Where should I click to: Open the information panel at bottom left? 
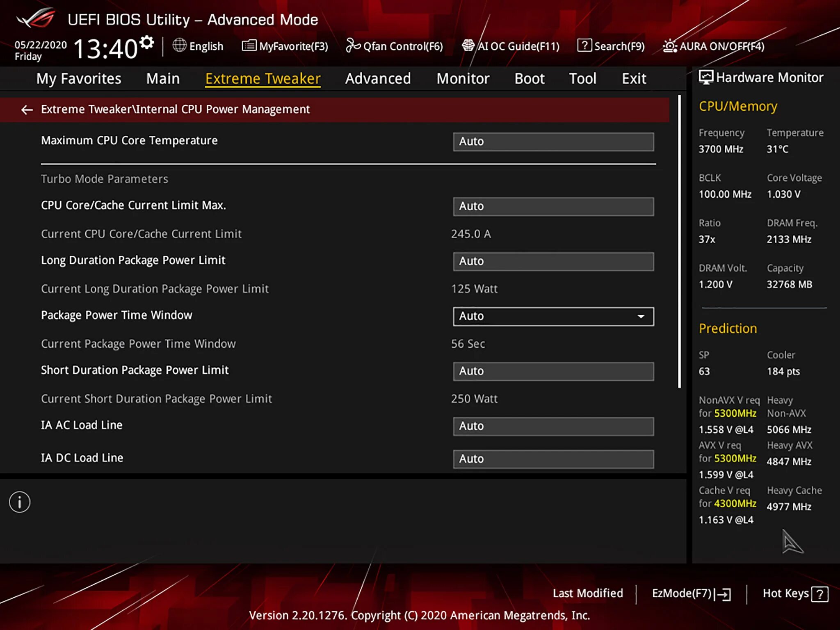coord(19,501)
